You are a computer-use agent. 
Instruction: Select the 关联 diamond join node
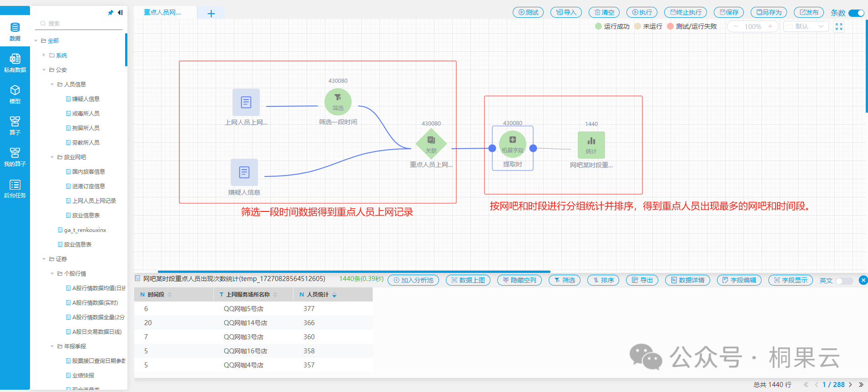pyautogui.click(x=431, y=144)
